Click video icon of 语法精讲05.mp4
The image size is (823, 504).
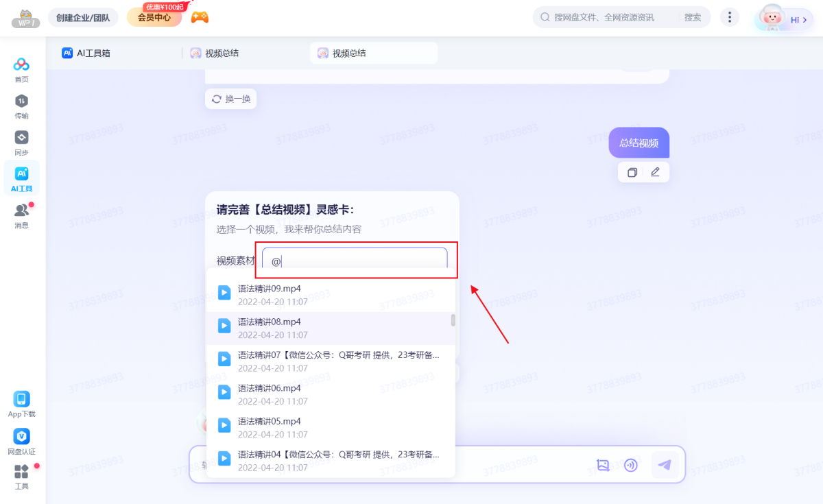pyautogui.click(x=224, y=426)
